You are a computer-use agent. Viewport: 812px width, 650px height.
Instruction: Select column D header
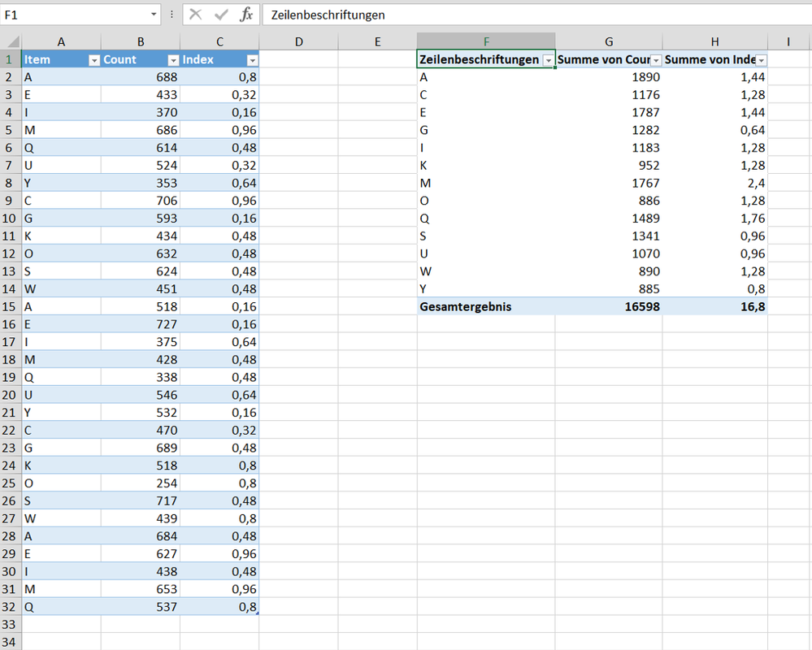tap(299, 41)
